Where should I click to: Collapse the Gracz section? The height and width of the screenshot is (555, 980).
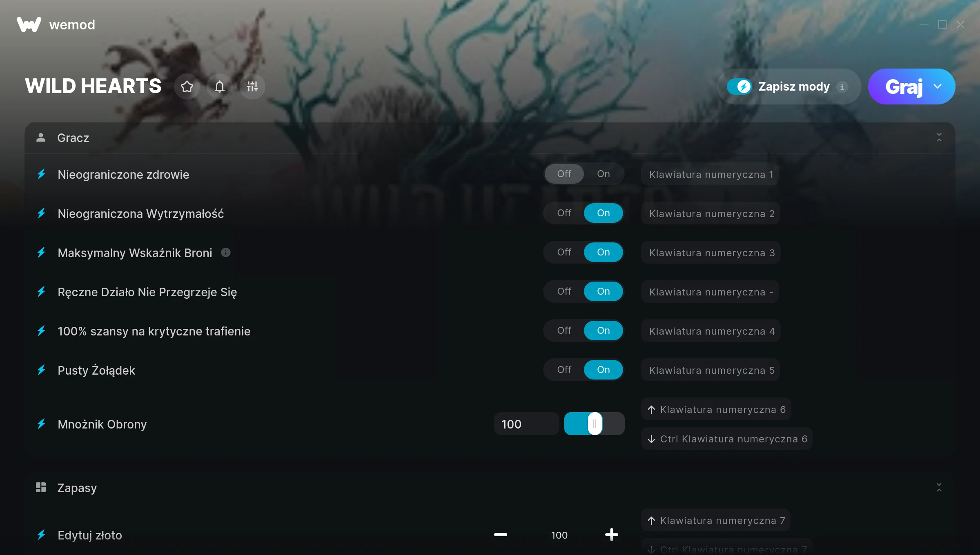point(939,138)
